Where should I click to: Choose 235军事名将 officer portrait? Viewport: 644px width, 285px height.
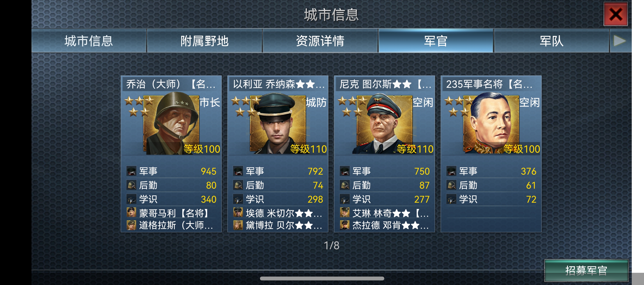click(491, 124)
